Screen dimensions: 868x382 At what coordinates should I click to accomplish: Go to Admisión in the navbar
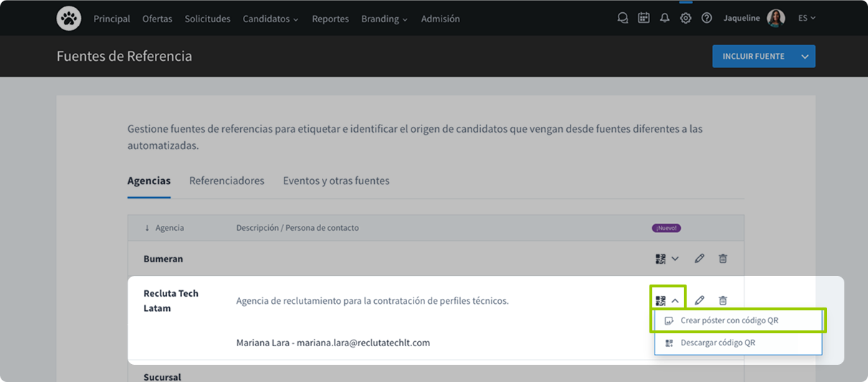[441, 19]
